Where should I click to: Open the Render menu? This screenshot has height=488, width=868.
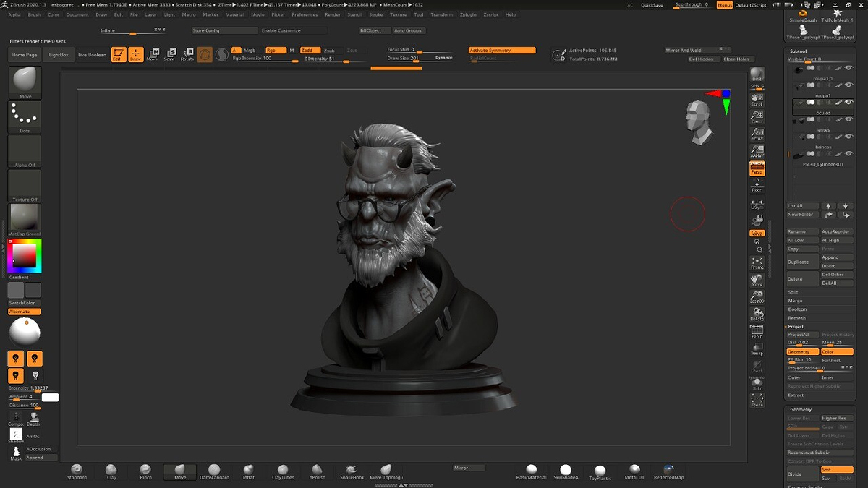pos(332,14)
